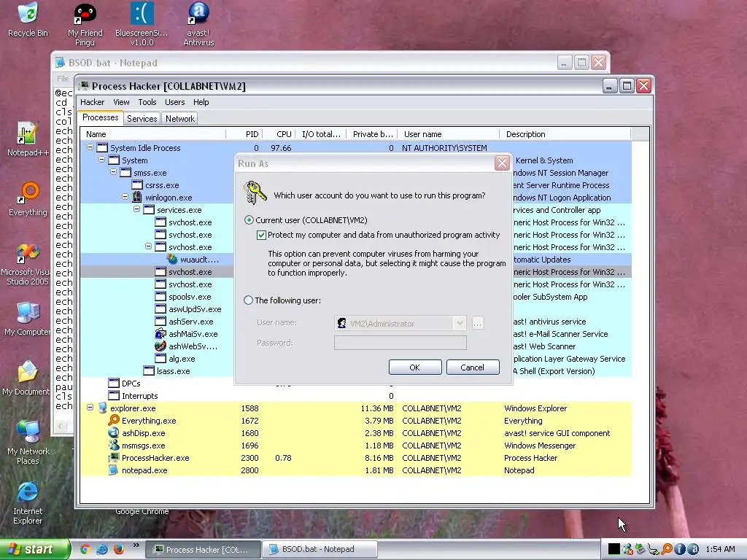Viewport: 747px width, 560px height.
Task: Launch Notepad++ from the desktop
Action: [x=28, y=139]
